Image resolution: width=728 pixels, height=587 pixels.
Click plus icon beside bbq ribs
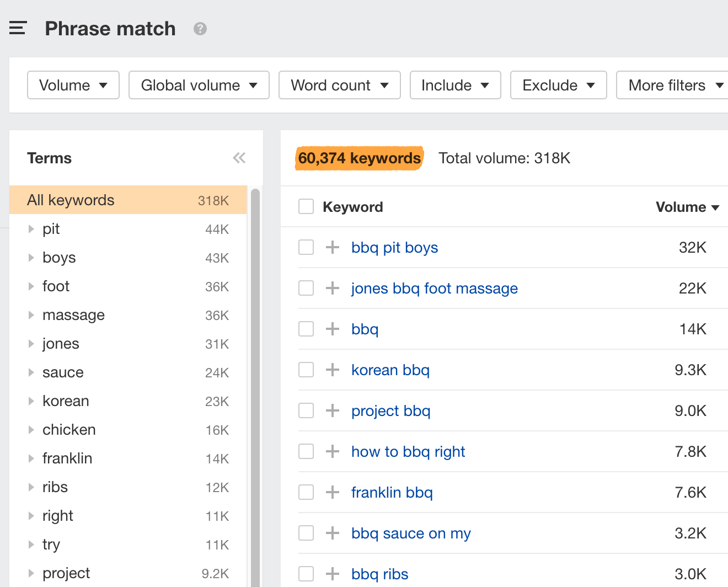tap(333, 574)
